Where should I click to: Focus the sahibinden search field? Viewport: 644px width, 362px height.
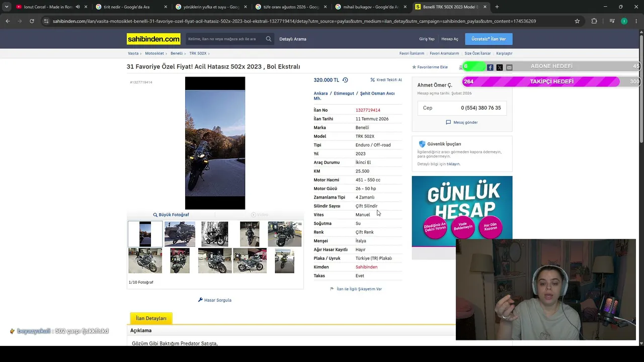pyautogui.click(x=224, y=39)
